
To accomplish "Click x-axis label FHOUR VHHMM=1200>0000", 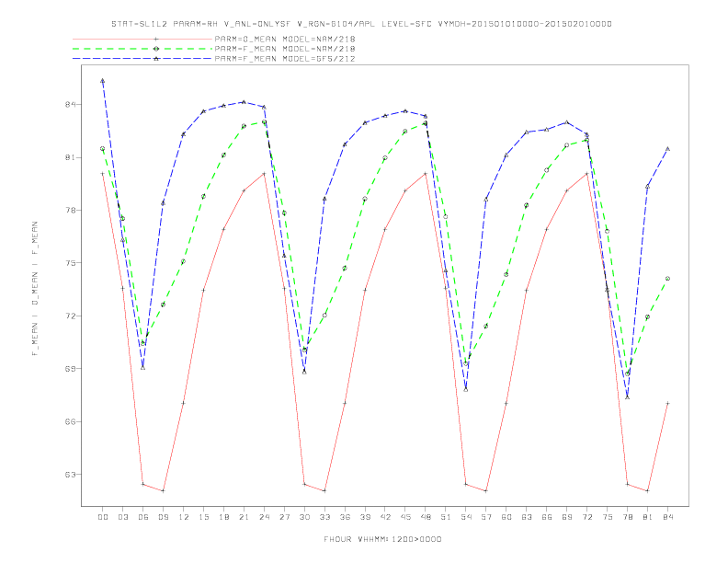I will coord(382,539).
